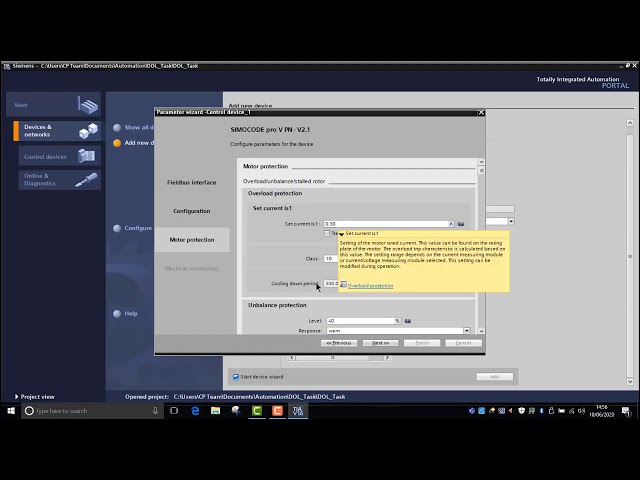Open Overload protection help link
The width and height of the screenshot is (640, 480).
370,286
